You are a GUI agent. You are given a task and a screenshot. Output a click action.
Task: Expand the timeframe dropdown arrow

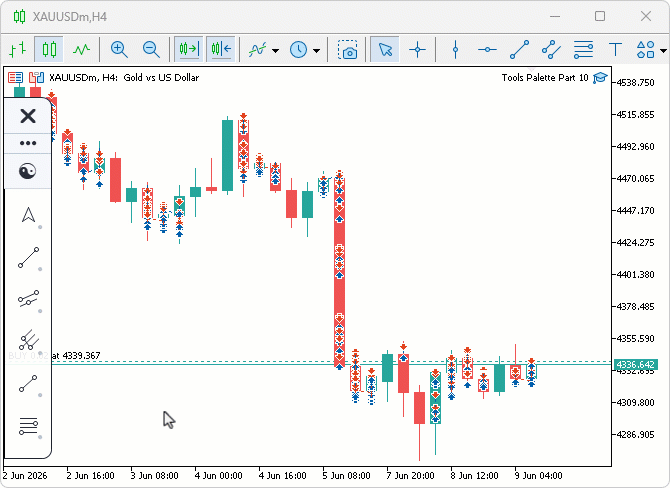pyautogui.click(x=317, y=50)
